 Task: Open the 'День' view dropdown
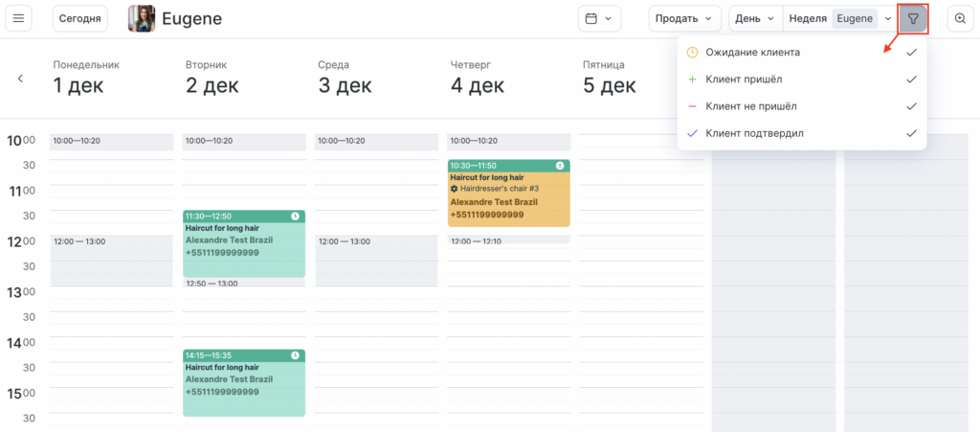[x=755, y=18]
